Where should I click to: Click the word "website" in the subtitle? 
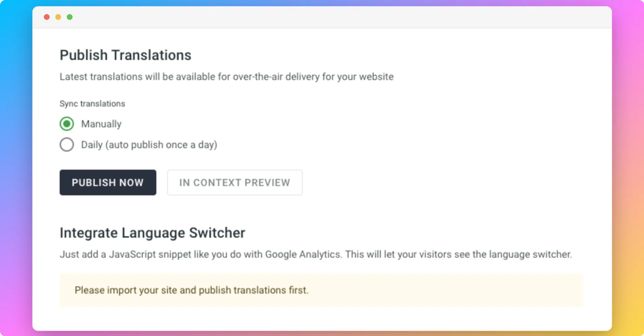376,77
